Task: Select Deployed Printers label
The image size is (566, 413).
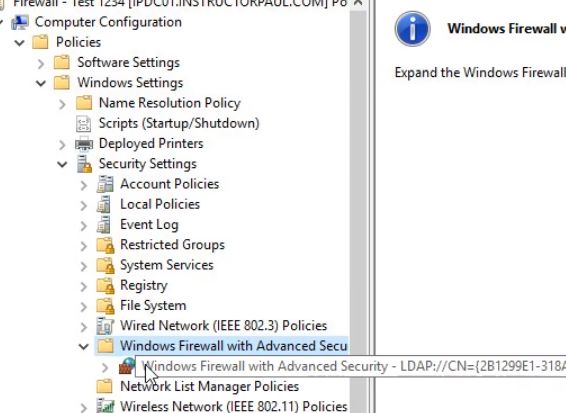Action: pos(151,143)
